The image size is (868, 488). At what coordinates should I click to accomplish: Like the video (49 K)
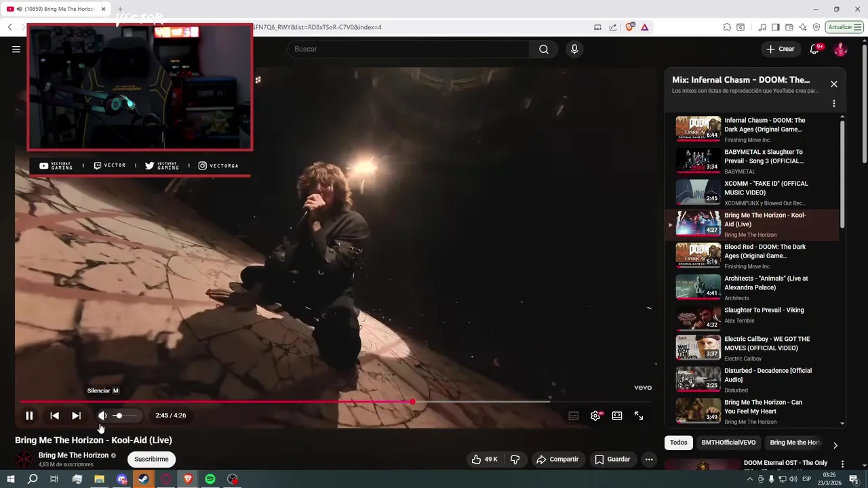click(x=485, y=460)
